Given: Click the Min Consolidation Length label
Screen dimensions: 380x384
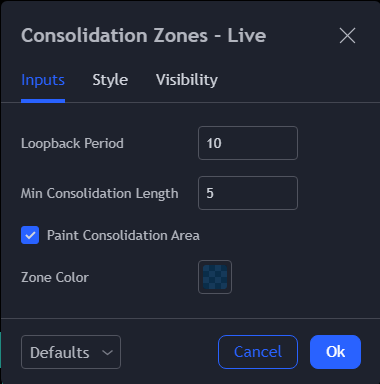Looking at the screenshot, I should pyautogui.click(x=100, y=194).
